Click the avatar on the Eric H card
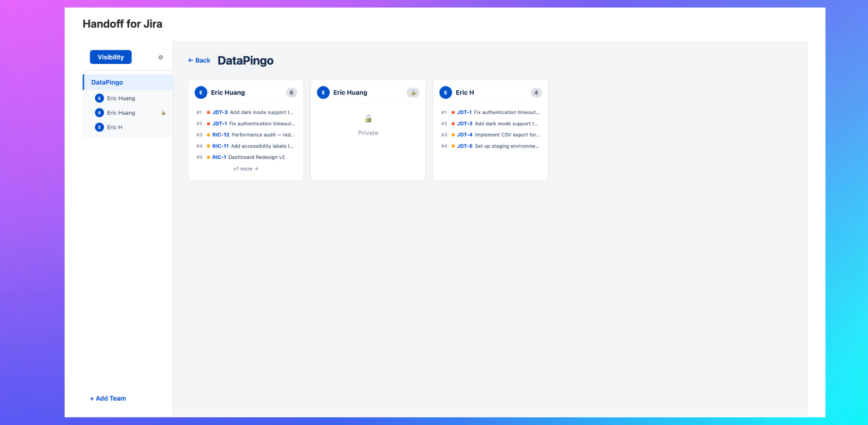Image resolution: width=868 pixels, height=425 pixels. (x=445, y=93)
